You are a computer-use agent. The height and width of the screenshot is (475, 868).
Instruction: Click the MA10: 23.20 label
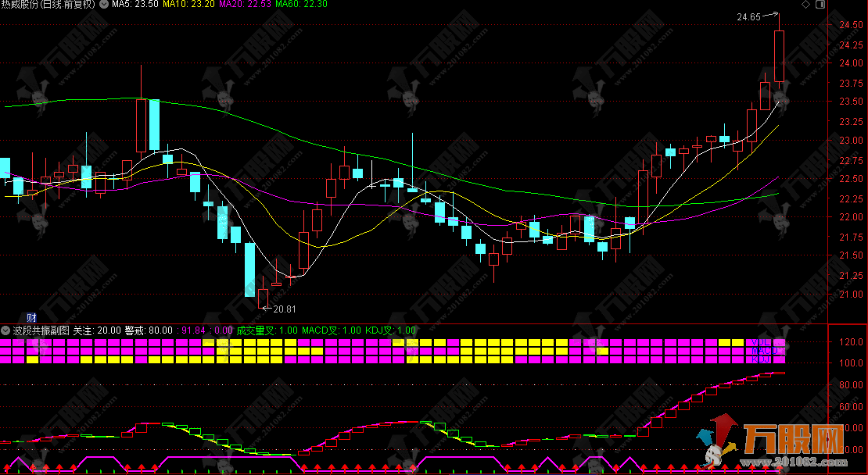coord(188,5)
